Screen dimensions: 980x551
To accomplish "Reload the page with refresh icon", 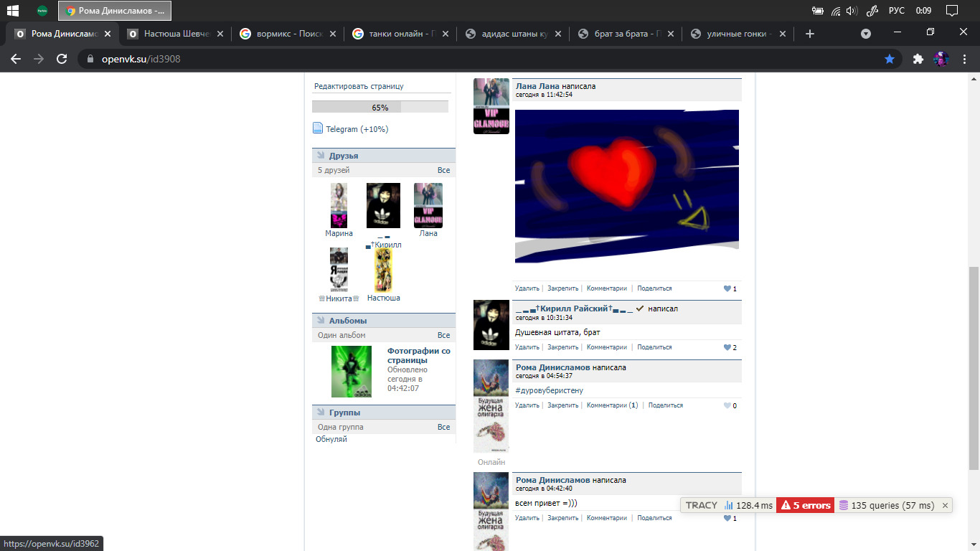I will pyautogui.click(x=62, y=60).
